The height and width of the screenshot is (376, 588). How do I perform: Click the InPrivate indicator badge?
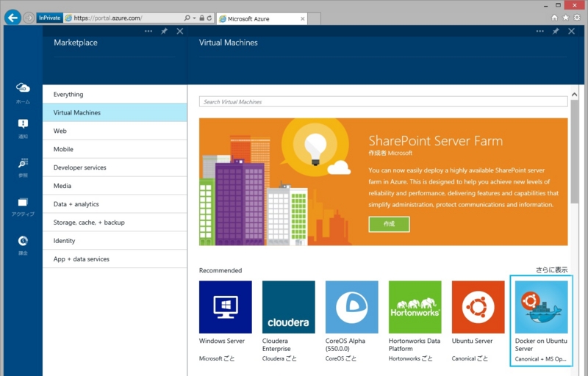pos(49,18)
